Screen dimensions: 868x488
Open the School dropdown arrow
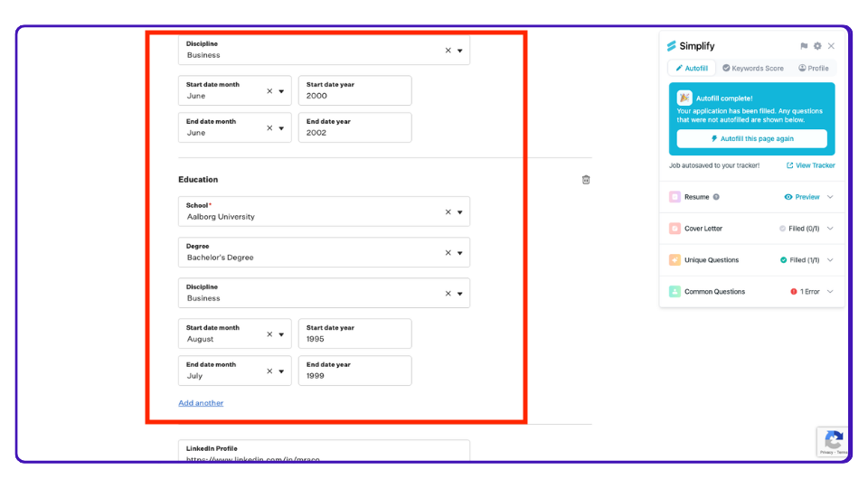[x=460, y=212]
